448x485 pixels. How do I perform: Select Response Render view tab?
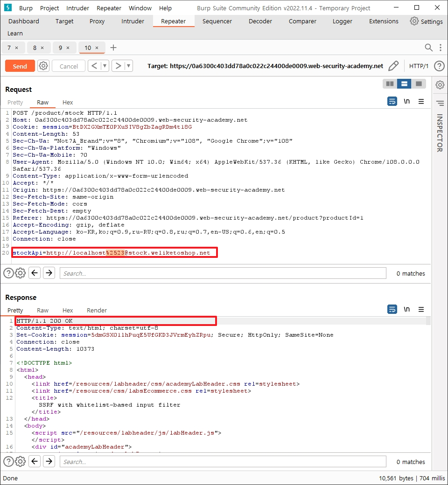tap(97, 310)
